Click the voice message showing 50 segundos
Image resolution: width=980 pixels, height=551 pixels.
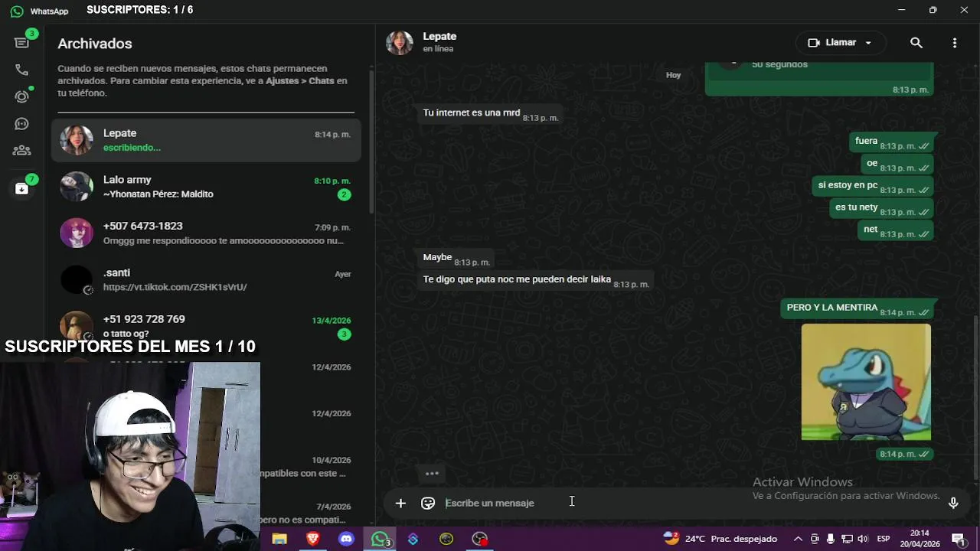pos(818,79)
